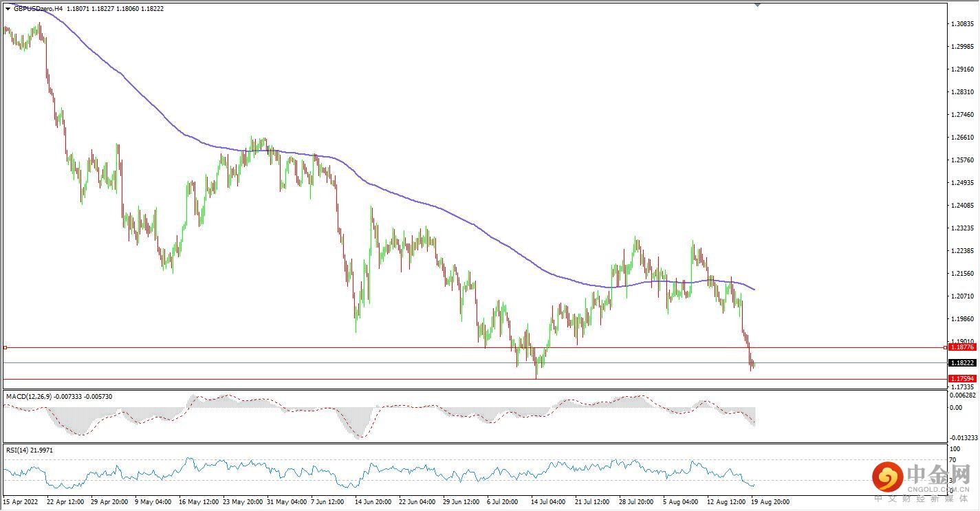Click the 1.24935 price axis label
Screen dimensions: 980x511
[963, 183]
